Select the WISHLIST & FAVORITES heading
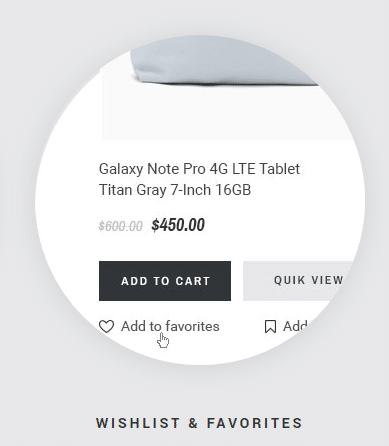The width and height of the screenshot is (389, 446). pos(199,423)
